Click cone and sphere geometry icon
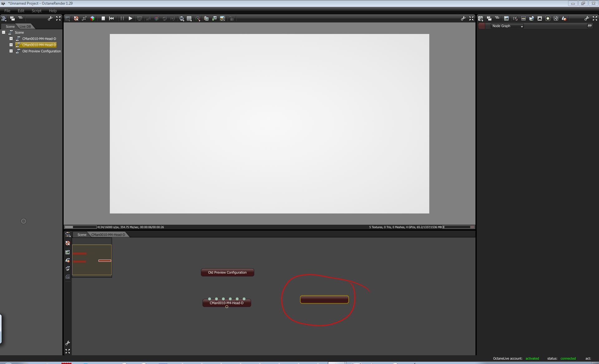This screenshot has width=599, height=364. pyautogui.click(x=564, y=18)
